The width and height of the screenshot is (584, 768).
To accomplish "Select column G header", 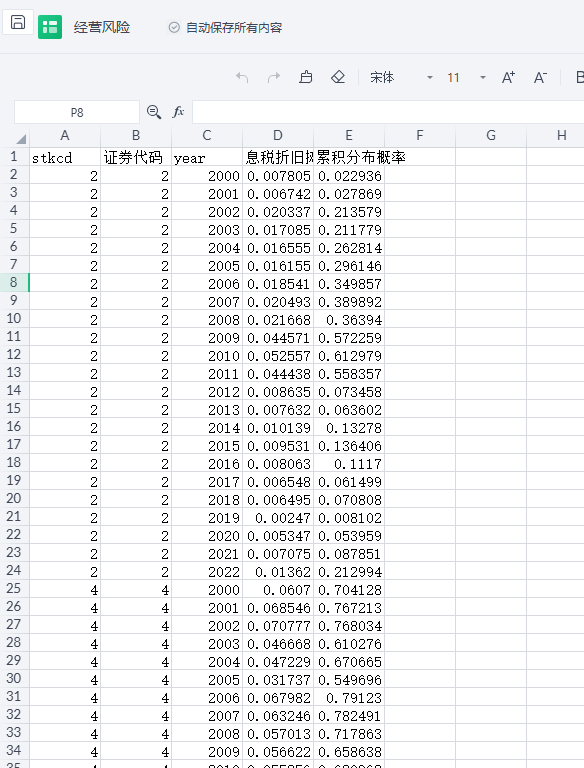I will pyautogui.click(x=491, y=136).
